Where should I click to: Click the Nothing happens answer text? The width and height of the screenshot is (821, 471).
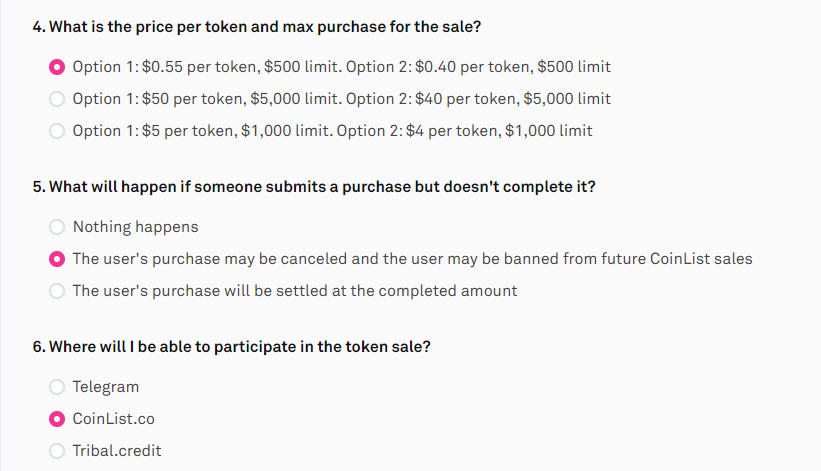point(136,227)
